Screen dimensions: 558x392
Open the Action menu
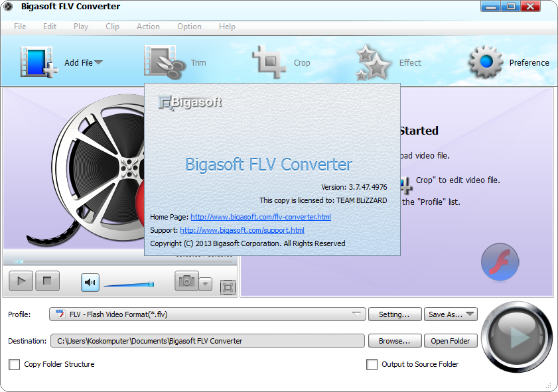pos(148,27)
